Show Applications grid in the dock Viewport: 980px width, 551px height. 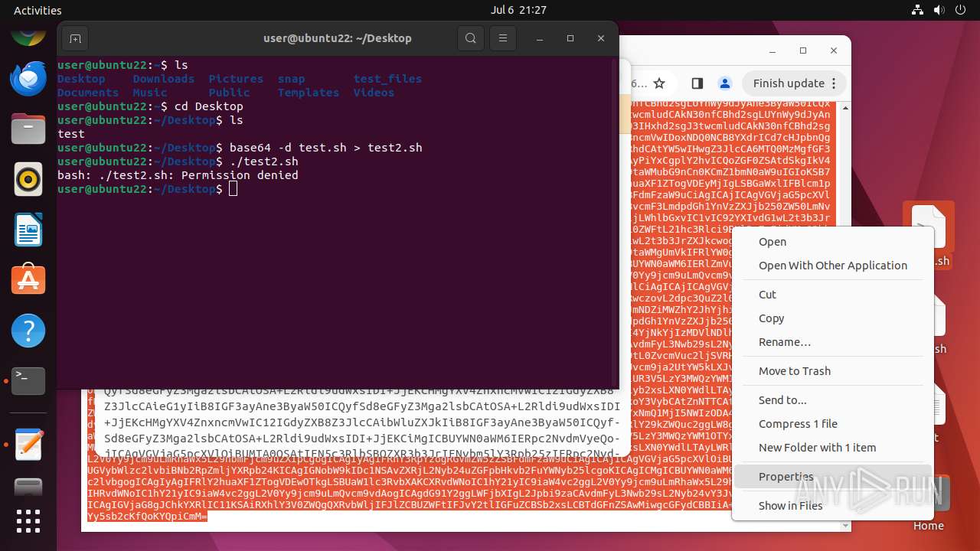28,521
